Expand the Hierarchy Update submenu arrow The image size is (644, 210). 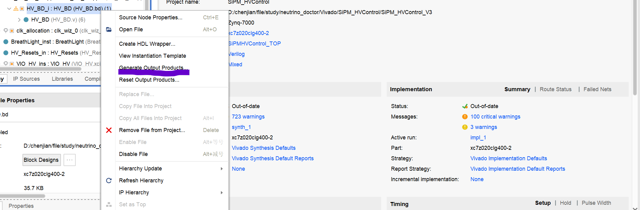point(221,169)
